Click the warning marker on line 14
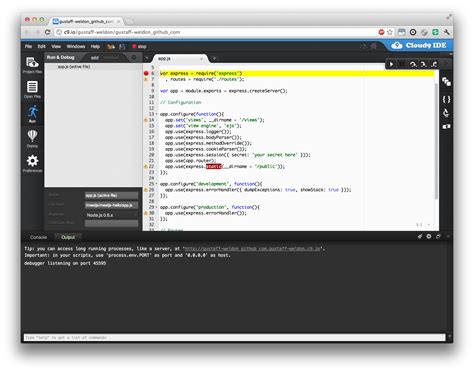Image resolution: width=474 pixels, height=372 pixels. (x=146, y=120)
